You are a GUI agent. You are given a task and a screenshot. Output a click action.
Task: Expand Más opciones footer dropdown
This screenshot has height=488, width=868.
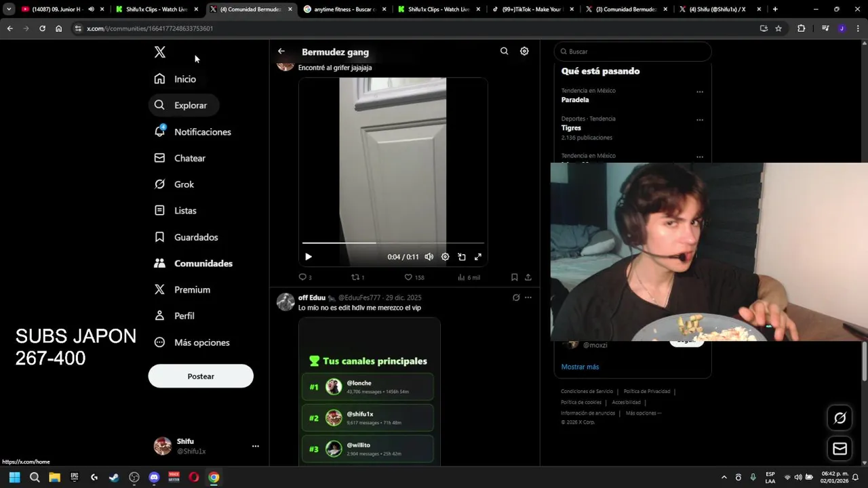(644, 413)
